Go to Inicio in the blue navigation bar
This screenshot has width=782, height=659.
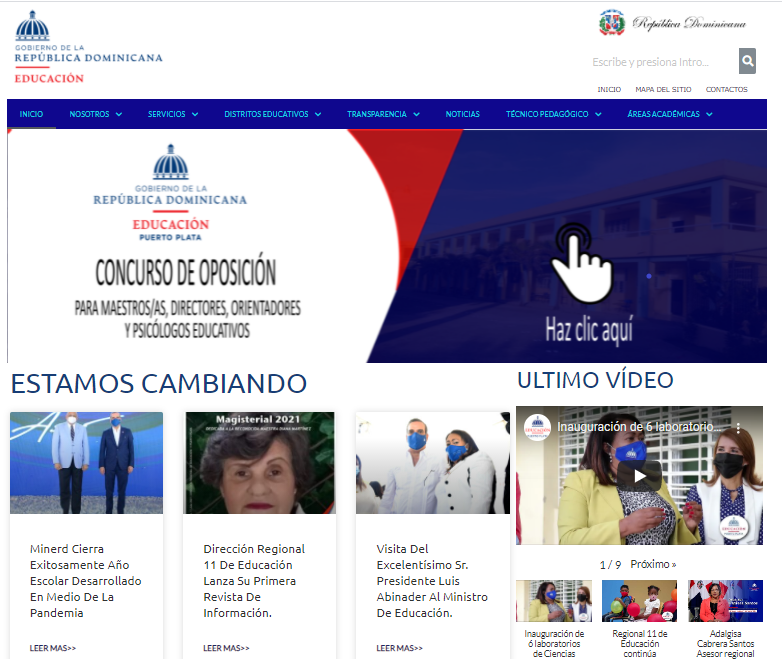click(x=31, y=114)
